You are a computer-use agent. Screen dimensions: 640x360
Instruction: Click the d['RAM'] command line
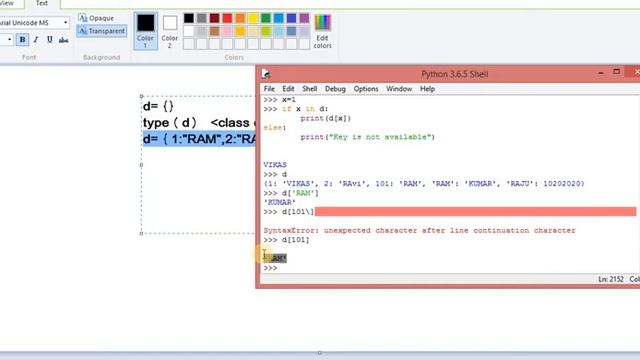[x=291, y=193]
